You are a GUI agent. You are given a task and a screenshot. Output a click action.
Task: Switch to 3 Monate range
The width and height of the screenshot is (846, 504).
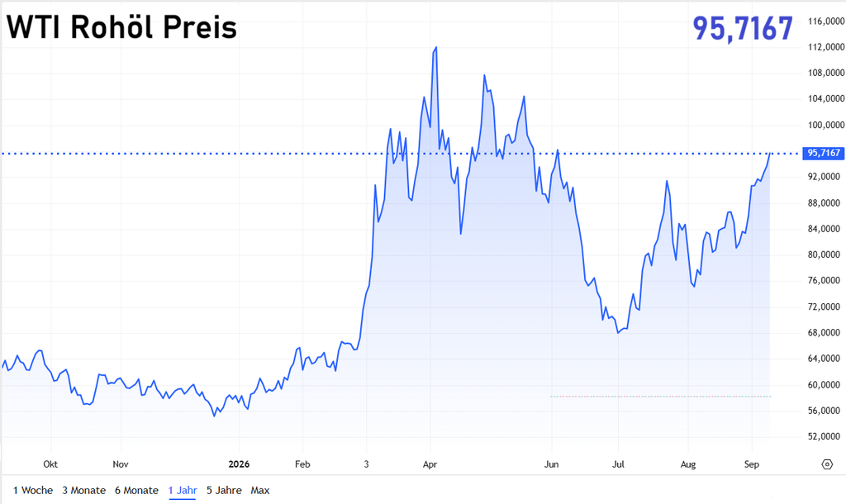(83, 491)
